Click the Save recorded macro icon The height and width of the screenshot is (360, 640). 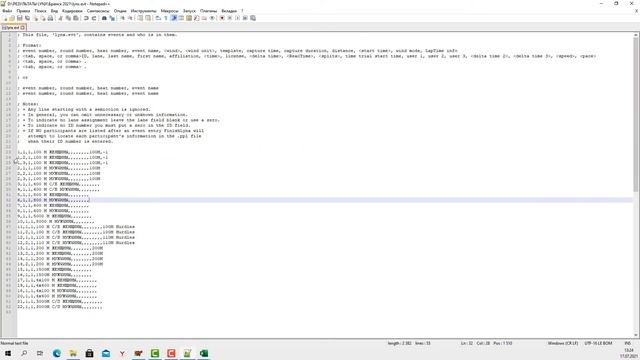point(253,18)
